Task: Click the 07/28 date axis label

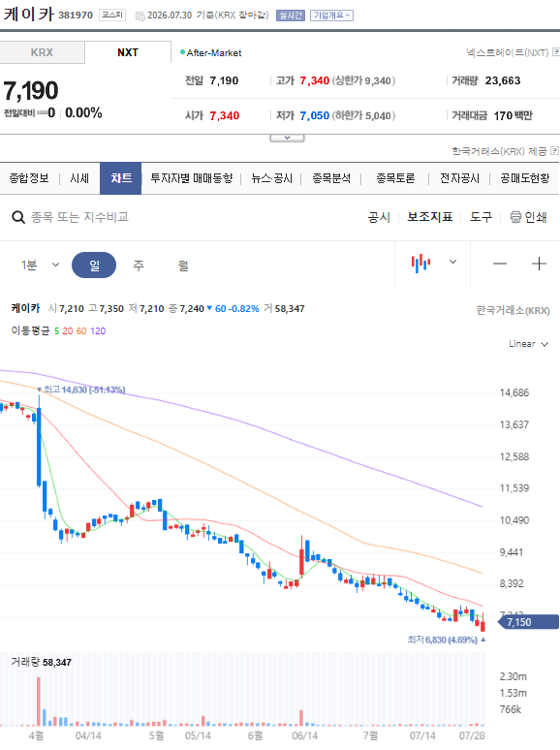Action: click(x=472, y=735)
